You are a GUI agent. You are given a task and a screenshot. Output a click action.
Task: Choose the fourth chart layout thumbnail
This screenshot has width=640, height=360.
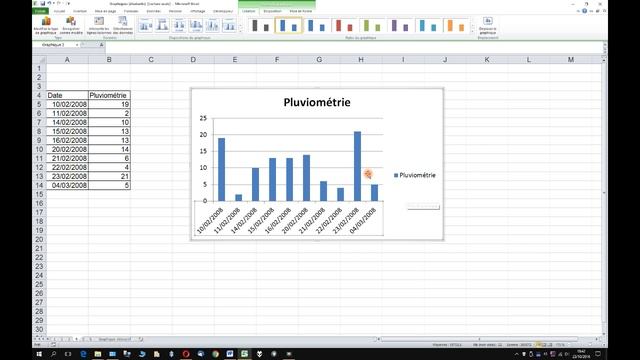[196, 25]
